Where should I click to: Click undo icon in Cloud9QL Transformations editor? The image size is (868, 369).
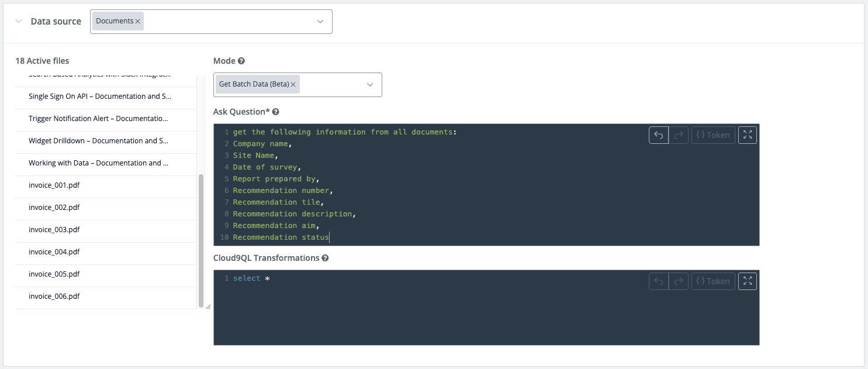tap(659, 281)
